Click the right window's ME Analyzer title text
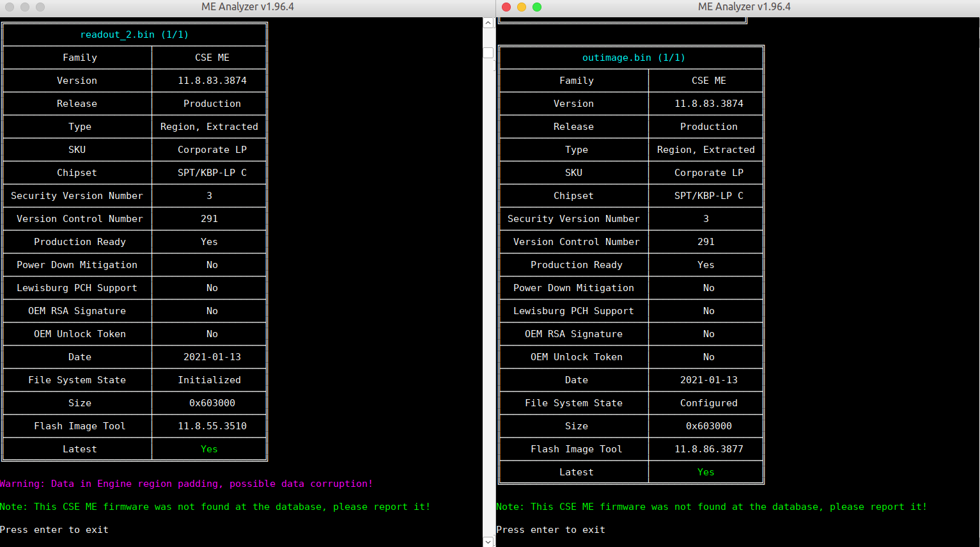Viewport: 980px width, 547px height. pyautogui.click(x=744, y=7)
